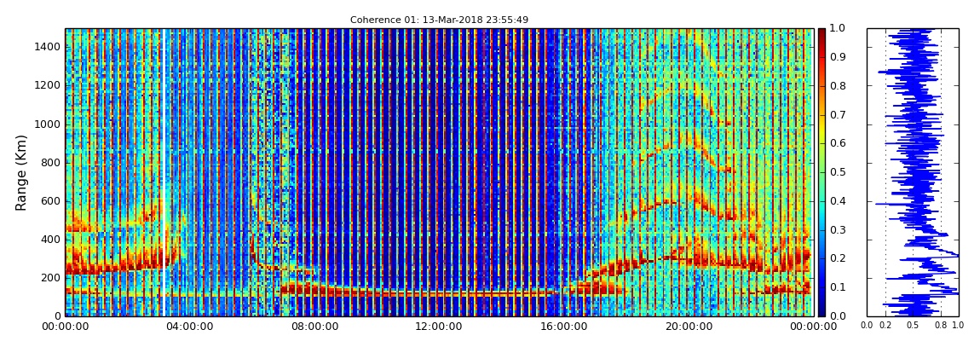Image resolution: width=980 pixels, height=347 pixels.
Task: Click the dark red top of the colorbar
Action: pyautogui.click(x=821, y=34)
